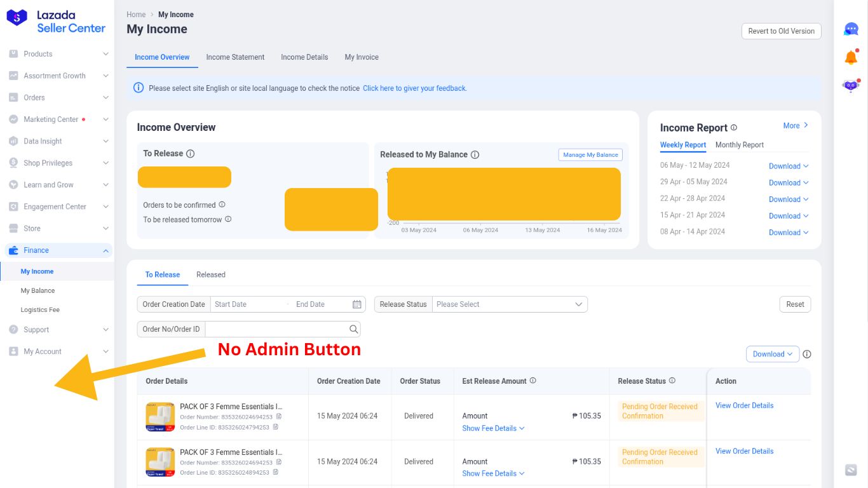Open the chat messenger icon on the right
The width and height of the screenshot is (868, 488).
(850, 29)
